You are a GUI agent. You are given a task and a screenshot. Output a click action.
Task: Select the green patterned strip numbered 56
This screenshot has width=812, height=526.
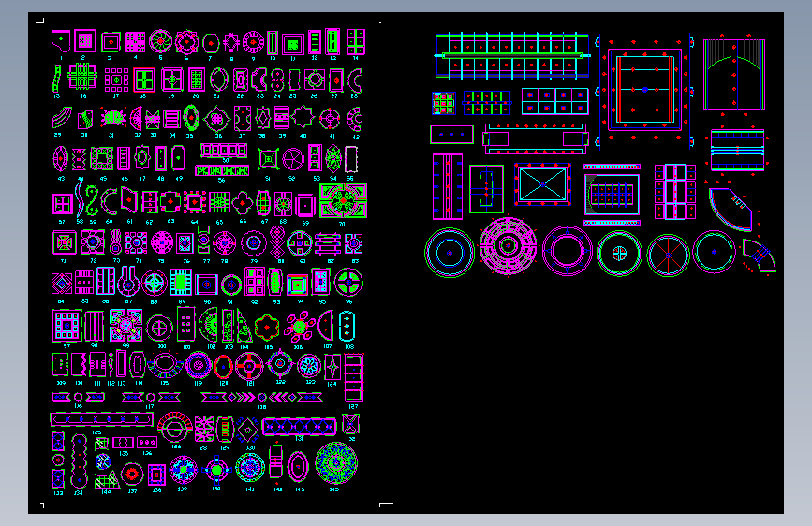[x=222, y=170]
